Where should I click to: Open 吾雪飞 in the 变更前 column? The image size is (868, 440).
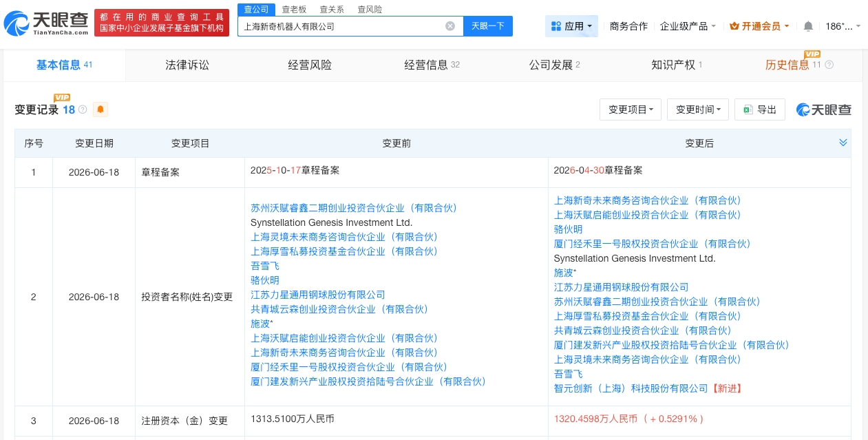click(265, 266)
